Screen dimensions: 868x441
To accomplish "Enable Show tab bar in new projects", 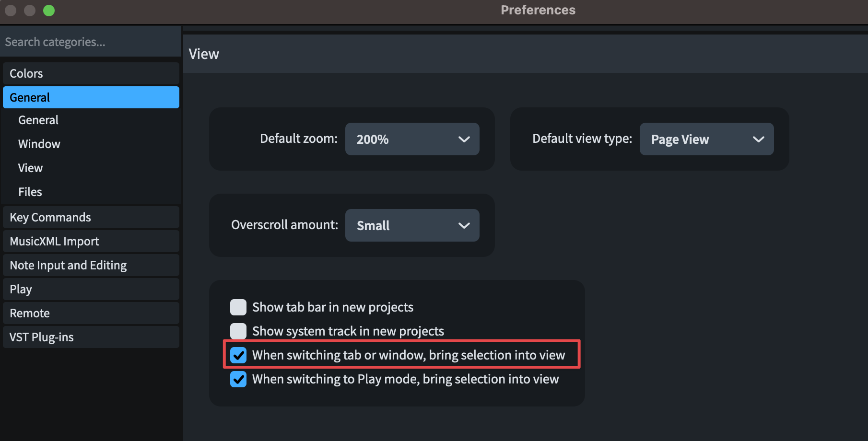I will [238, 307].
